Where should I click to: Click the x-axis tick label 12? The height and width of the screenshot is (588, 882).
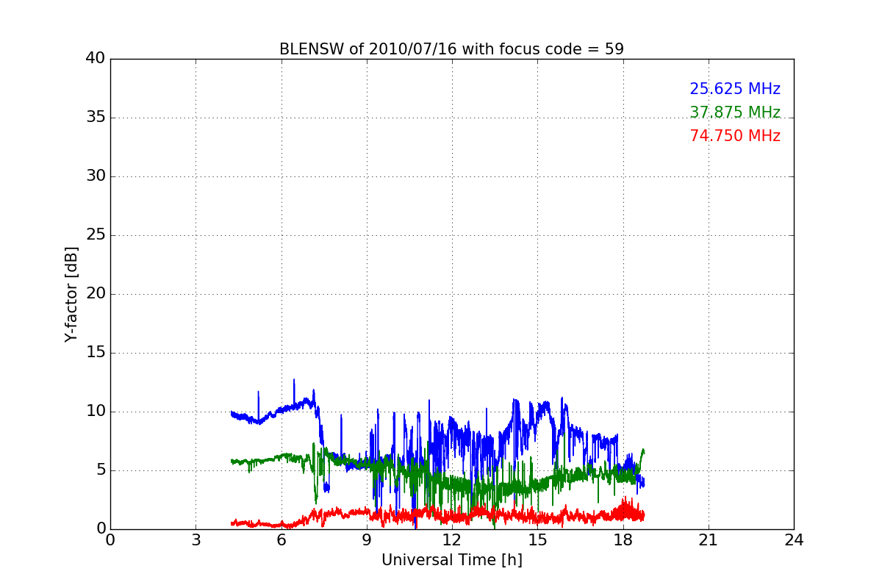(x=452, y=540)
